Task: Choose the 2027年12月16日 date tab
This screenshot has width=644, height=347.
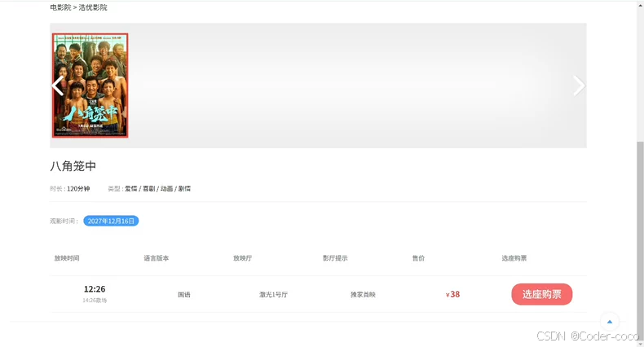Action: tap(111, 221)
